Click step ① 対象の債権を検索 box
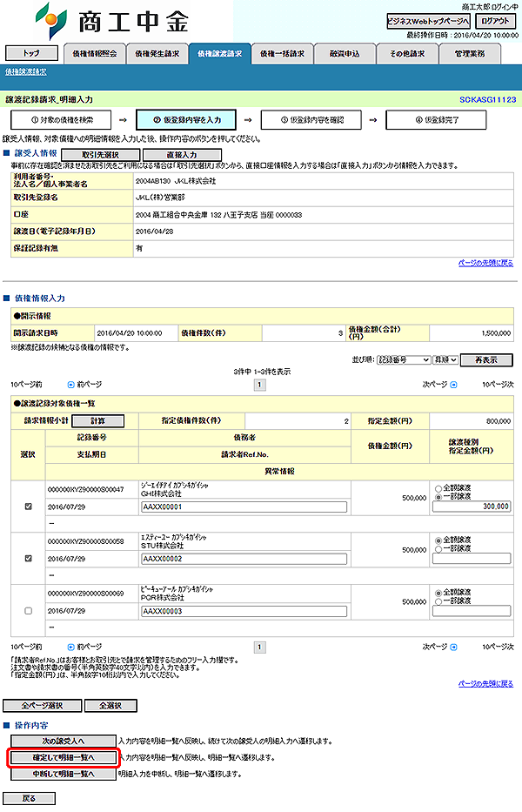This screenshot has width=522, height=812. [61, 119]
